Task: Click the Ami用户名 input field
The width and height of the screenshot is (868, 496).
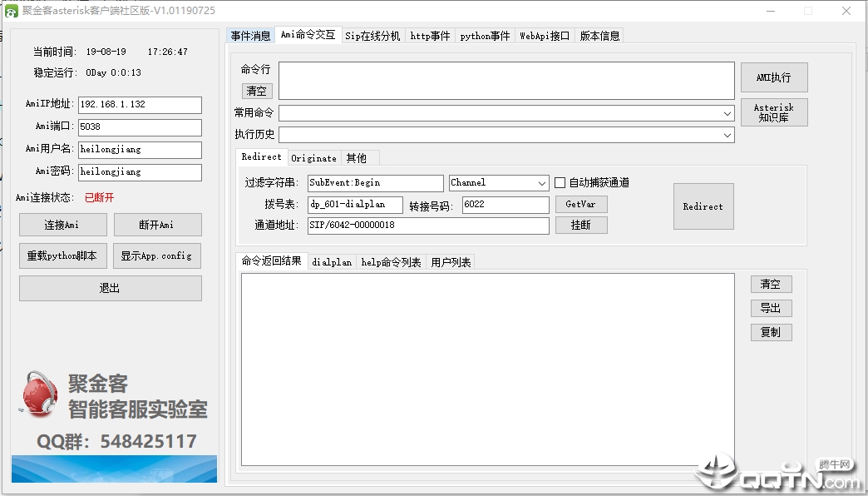Action: click(140, 150)
